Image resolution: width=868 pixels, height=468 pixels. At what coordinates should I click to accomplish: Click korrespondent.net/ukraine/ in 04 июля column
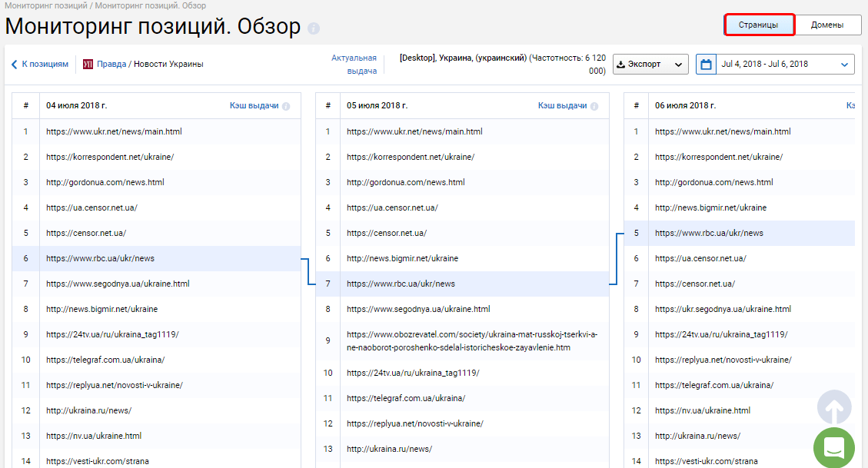pos(110,157)
